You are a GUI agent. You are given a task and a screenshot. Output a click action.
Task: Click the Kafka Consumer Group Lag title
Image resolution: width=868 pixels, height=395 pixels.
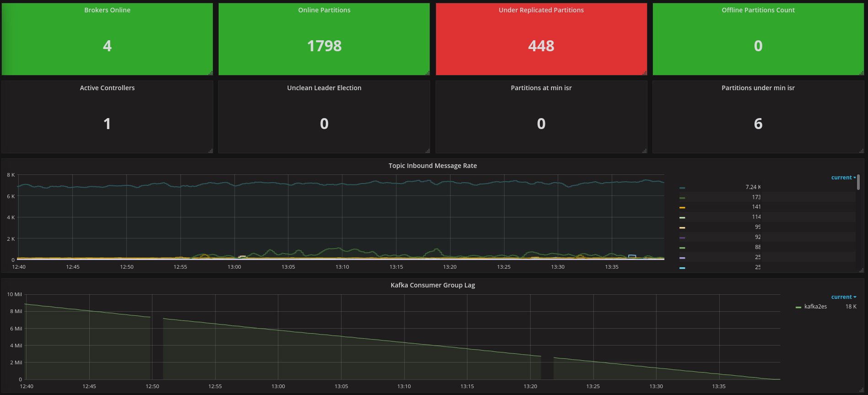[432, 285]
